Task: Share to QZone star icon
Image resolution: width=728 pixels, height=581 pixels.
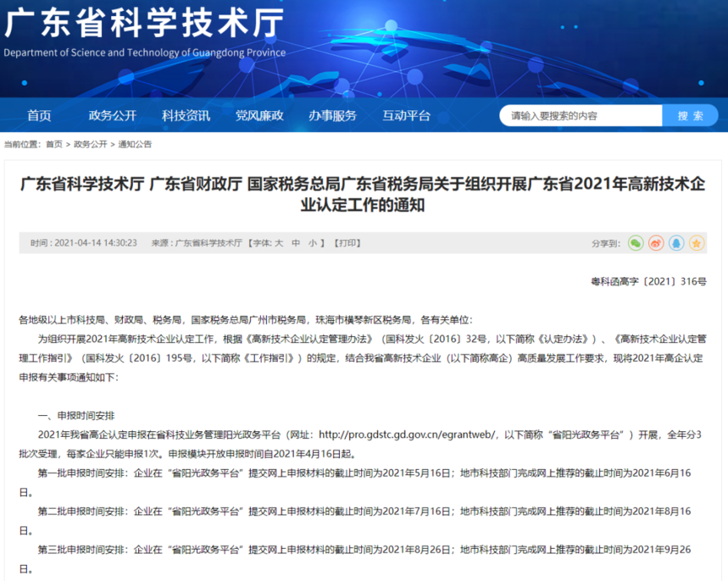Action: (697, 243)
